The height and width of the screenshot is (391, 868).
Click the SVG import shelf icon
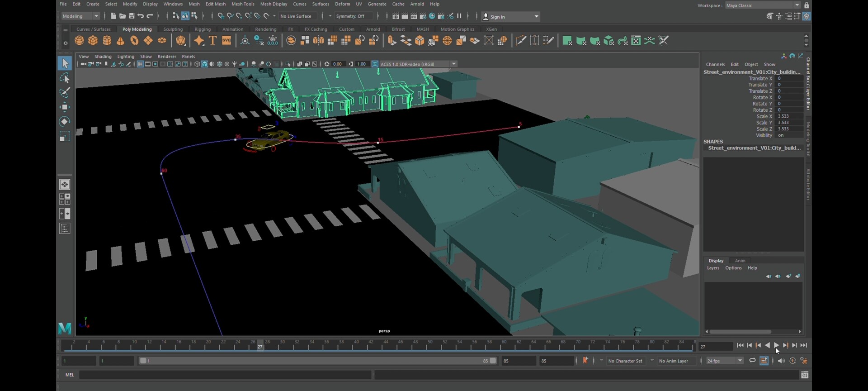[x=226, y=41]
